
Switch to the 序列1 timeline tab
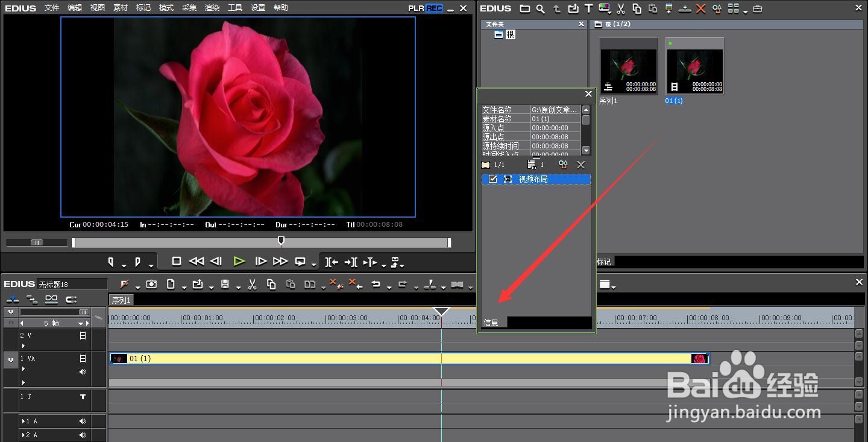[x=121, y=300]
